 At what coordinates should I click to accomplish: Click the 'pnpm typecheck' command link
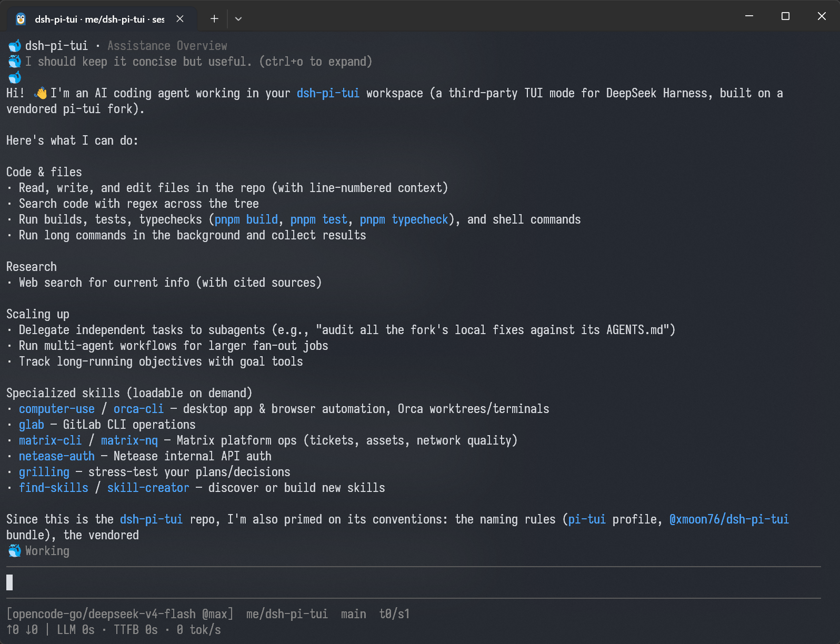404,219
